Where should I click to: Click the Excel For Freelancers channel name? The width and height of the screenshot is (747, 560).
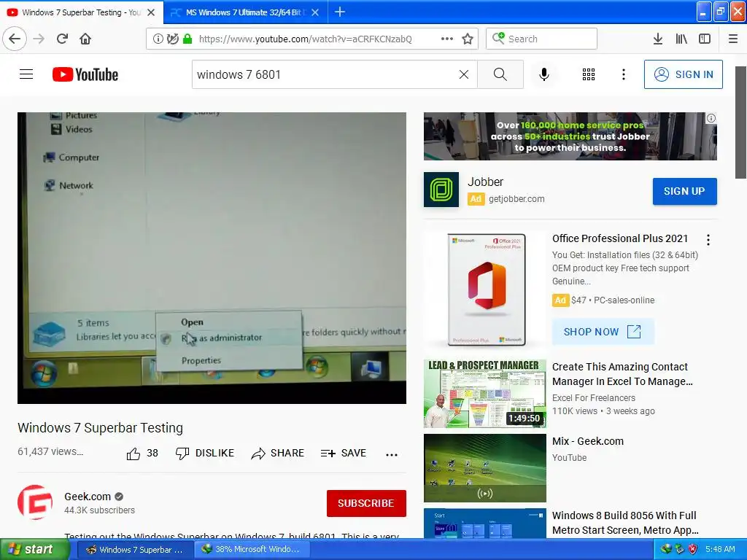point(594,398)
